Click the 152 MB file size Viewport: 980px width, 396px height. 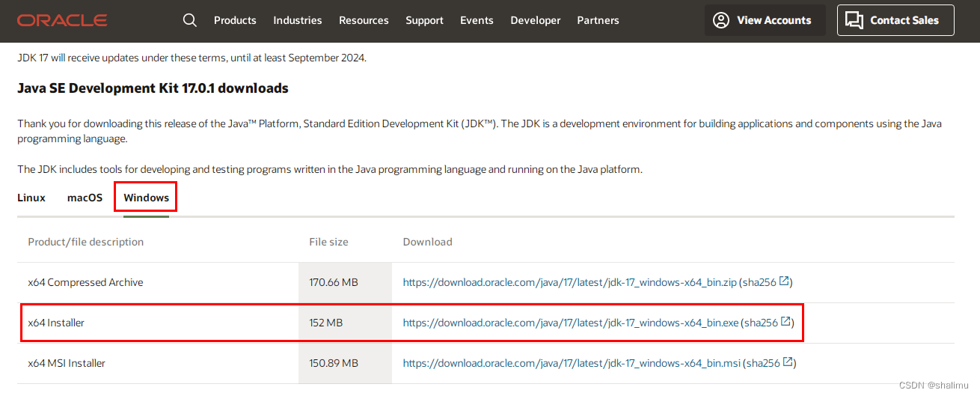point(326,323)
